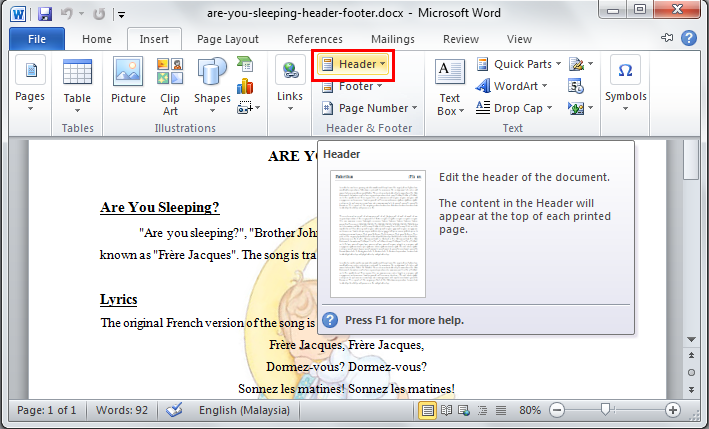Click the minimize ribbon pin icon
Viewport: 709px width, 429px height.
(667, 38)
